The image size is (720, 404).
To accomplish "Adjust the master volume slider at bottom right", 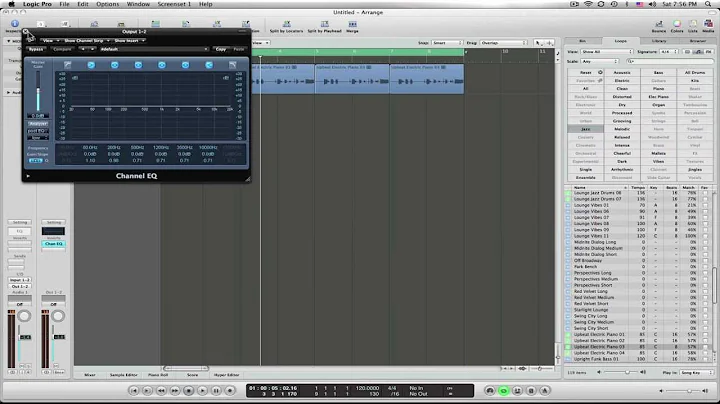I will point(682,391).
